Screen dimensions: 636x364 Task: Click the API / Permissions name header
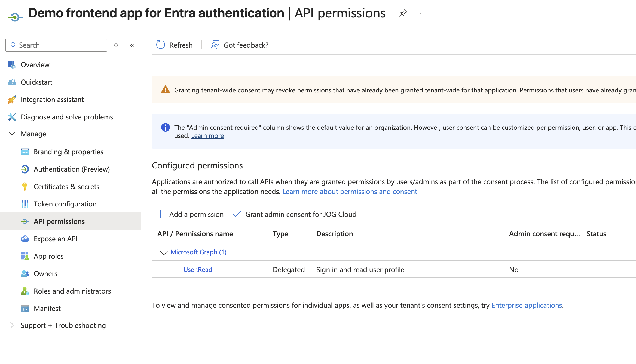coord(195,234)
